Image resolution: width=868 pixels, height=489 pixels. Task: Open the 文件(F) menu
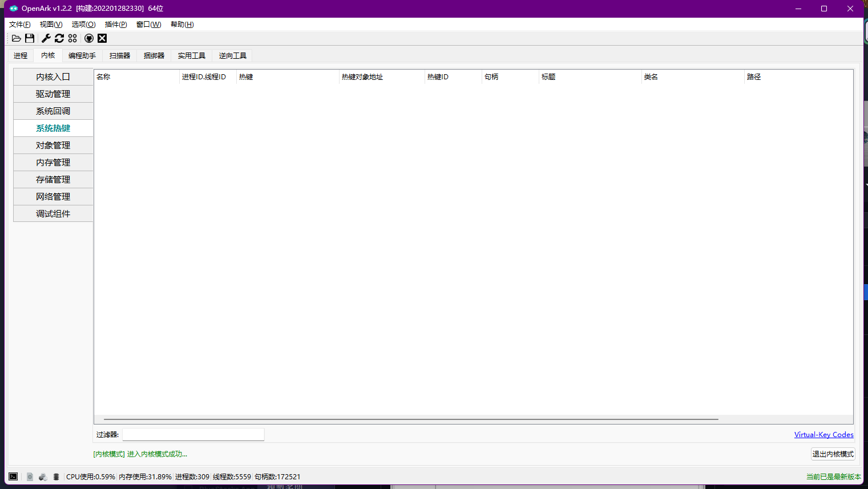pos(20,25)
